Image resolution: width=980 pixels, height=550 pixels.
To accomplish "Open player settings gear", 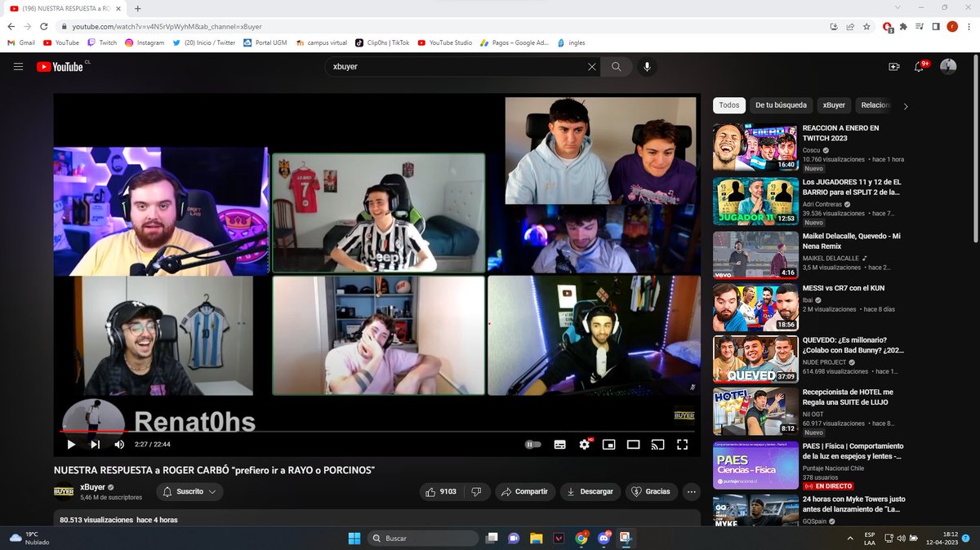I will [x=585, y=444].
